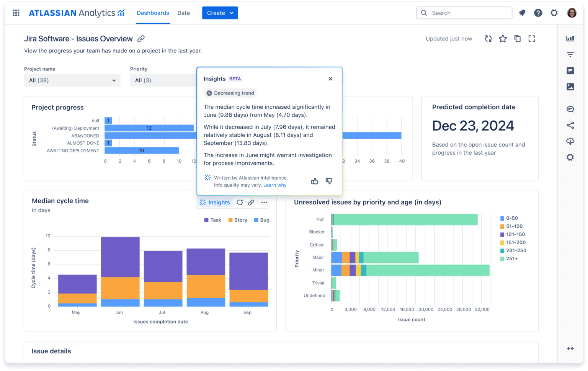Add filter control from right sidebar
The height and width of the screenshot is (371, 588).
pos(570,55)
